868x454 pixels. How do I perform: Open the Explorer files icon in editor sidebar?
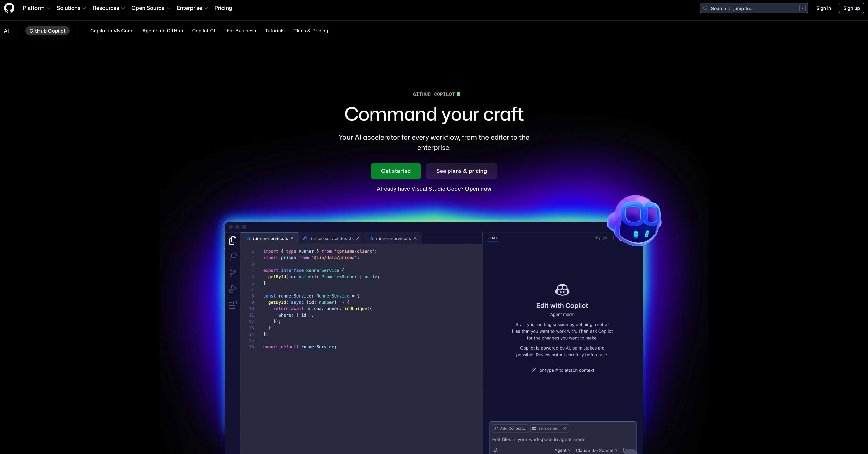233,240
